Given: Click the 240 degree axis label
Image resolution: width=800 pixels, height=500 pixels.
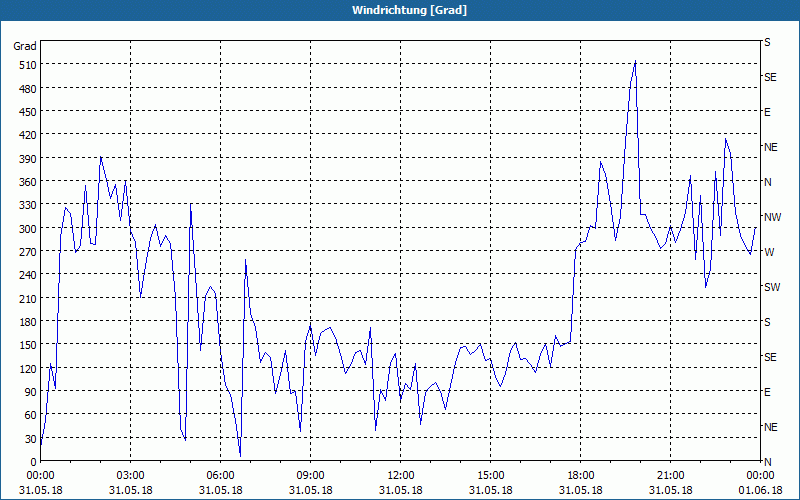Looking at the screenshot, I should tap(28, 276).
